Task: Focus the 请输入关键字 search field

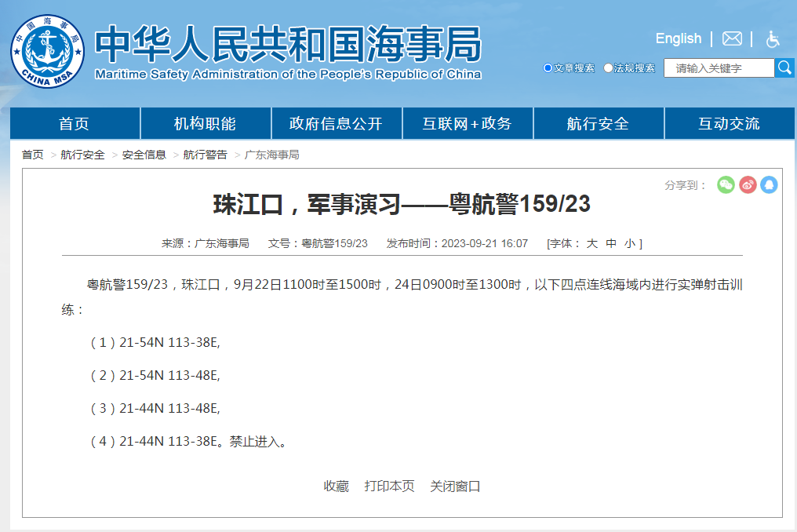Action: [x=719, y=68]
